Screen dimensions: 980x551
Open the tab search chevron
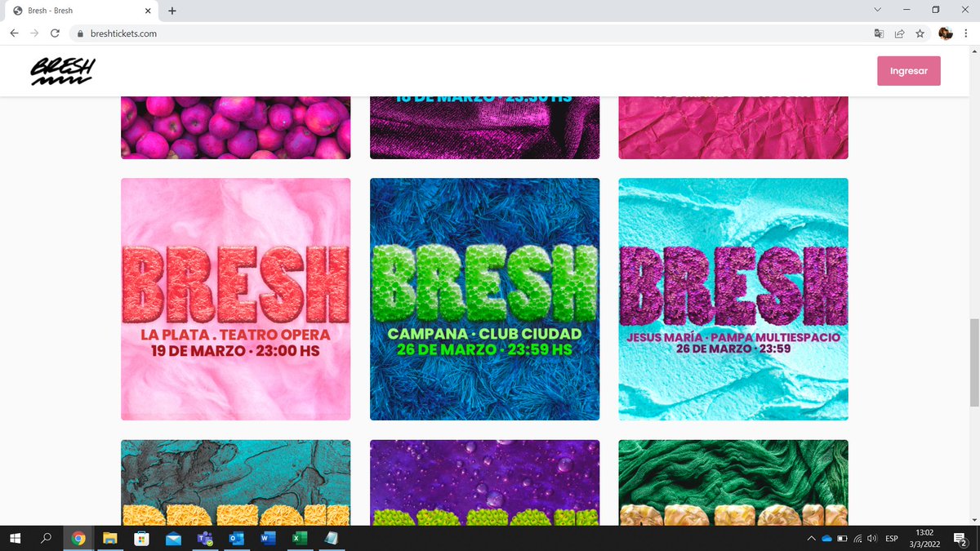click(x=878, y=10)
